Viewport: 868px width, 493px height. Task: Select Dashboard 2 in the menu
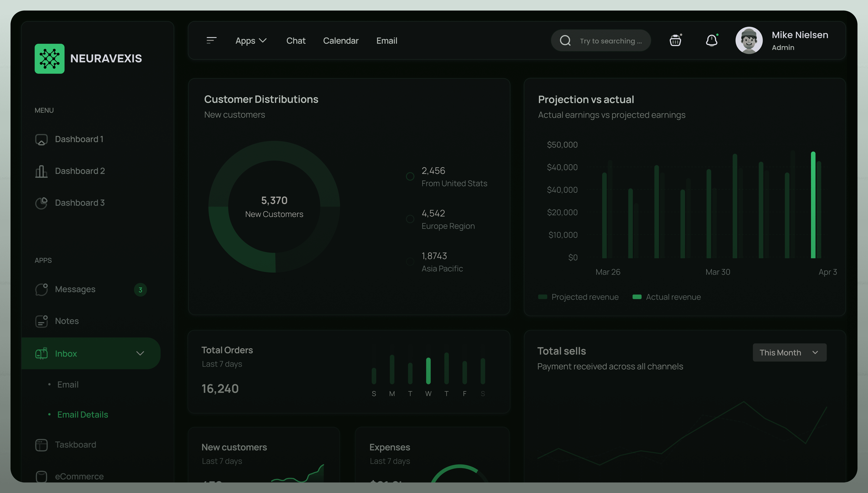[80, 171]
